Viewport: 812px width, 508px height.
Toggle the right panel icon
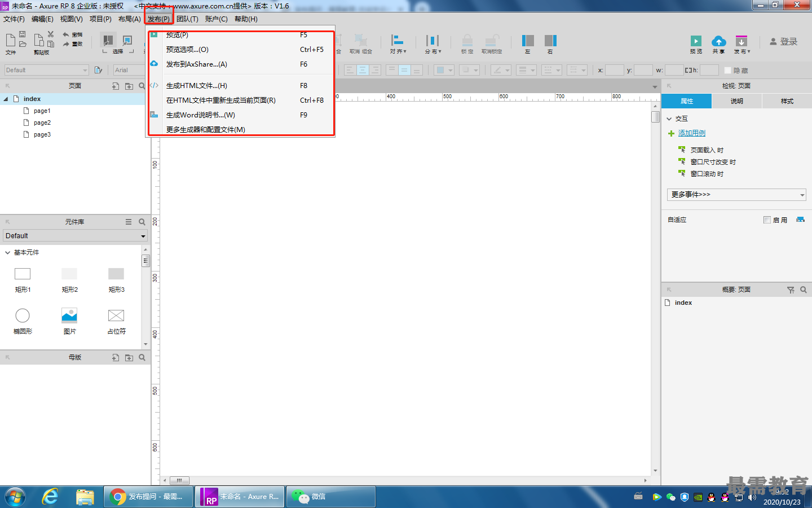(x=550, y=40)
